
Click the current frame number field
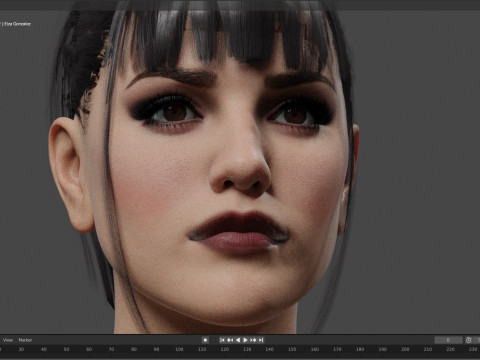(x=448, y=340)
